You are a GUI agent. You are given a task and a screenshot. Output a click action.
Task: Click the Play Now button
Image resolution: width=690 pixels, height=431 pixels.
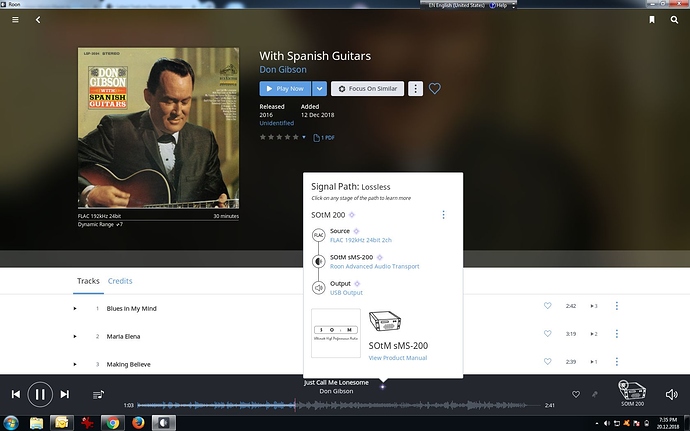point(285,88)
